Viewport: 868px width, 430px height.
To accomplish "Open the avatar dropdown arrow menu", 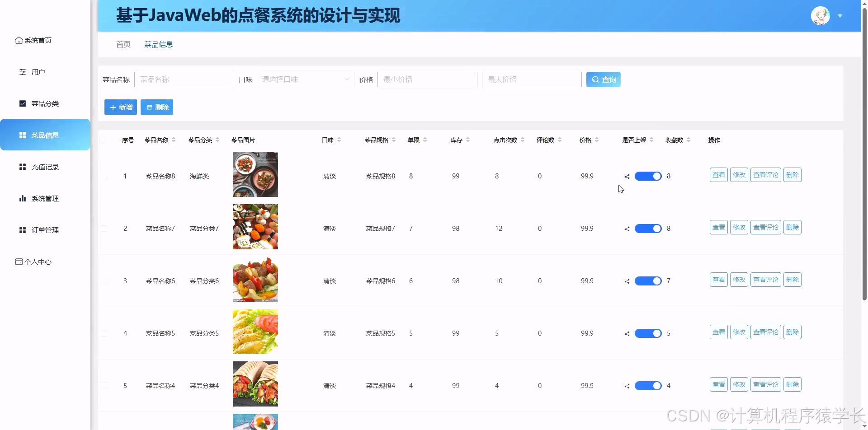I will [x=840, y=16].
